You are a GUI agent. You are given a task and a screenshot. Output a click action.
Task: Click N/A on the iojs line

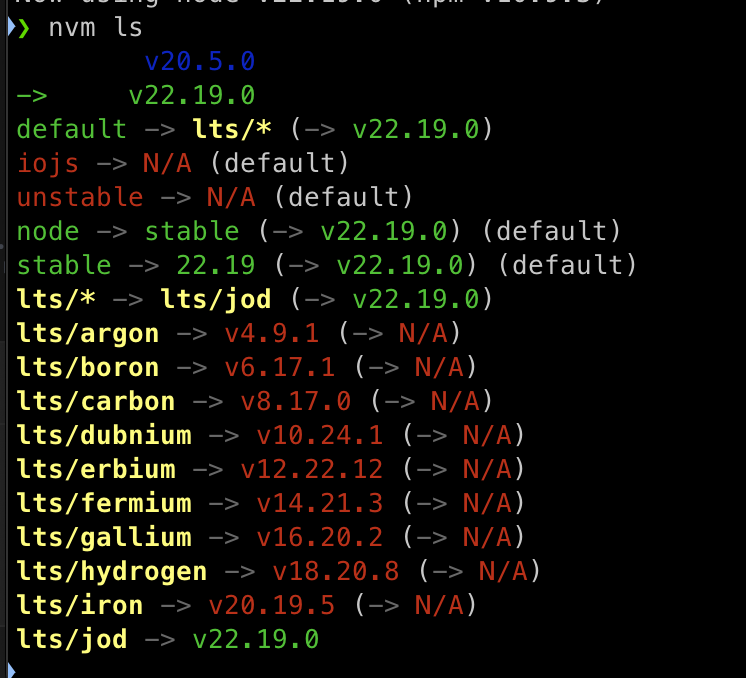coord(167,163)
